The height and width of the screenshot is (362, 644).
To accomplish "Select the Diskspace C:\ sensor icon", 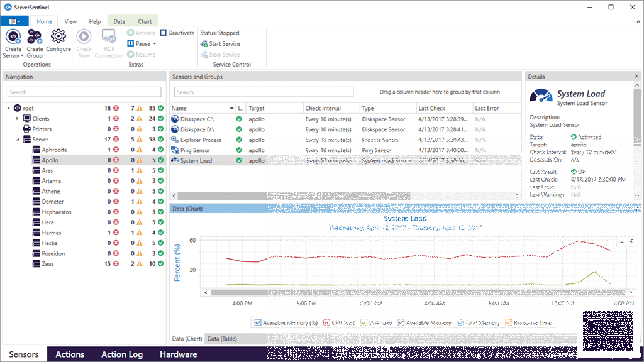I will click(x=175, y=119).
